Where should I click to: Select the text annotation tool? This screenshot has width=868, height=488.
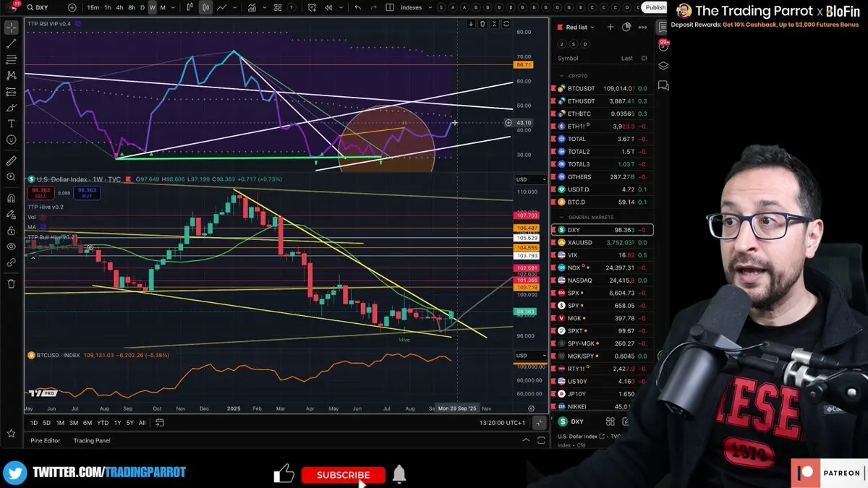(x=11, y=124)
